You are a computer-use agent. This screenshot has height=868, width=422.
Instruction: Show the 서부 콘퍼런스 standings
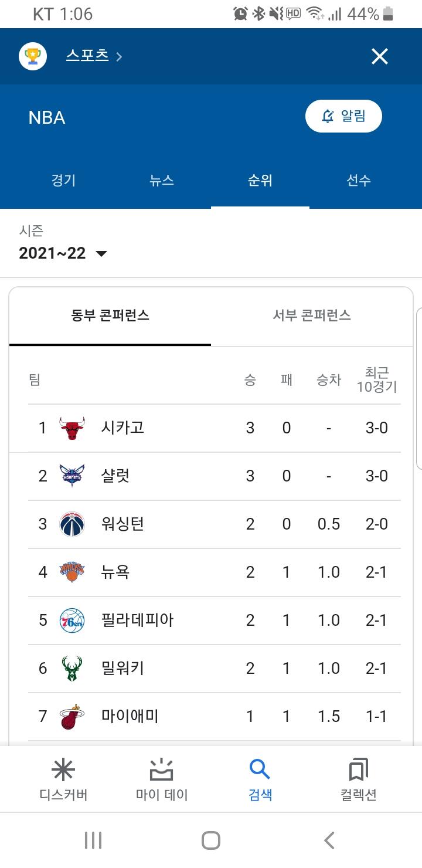click(x=312, y=316)
